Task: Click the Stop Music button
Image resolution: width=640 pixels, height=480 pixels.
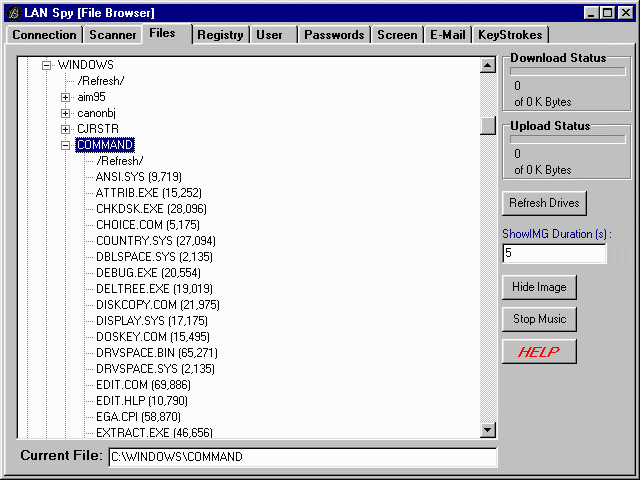Action: [x=539, y=319]
